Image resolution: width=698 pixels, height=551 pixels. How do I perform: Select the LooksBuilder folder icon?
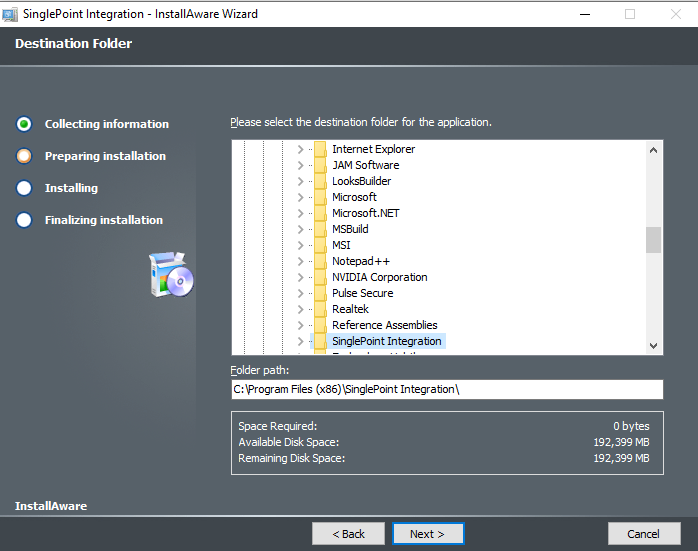pyautogui.click(x=320, y=181)
